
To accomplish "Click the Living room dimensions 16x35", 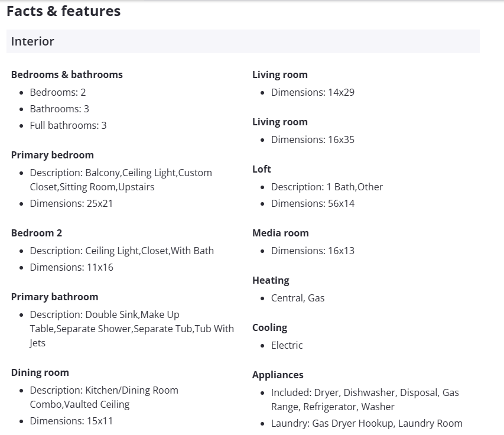I will [x=313, y=139].
